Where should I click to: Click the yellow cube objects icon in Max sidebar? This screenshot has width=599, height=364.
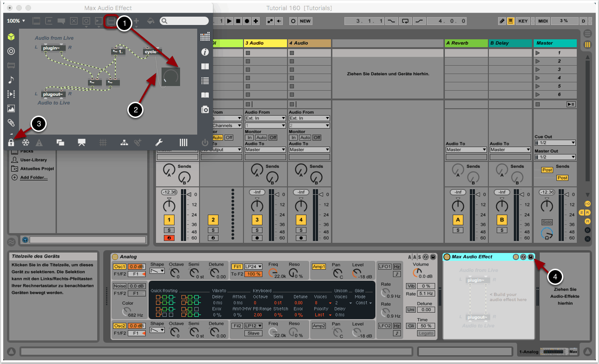click(x=11, y=37)
